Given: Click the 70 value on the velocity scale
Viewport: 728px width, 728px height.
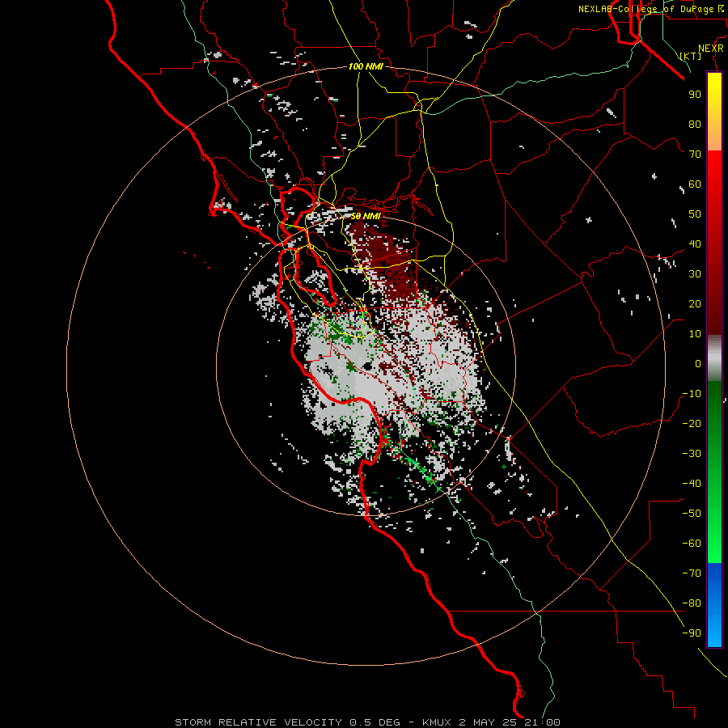Looking at the screenshot, I should [x=695, y=154].
